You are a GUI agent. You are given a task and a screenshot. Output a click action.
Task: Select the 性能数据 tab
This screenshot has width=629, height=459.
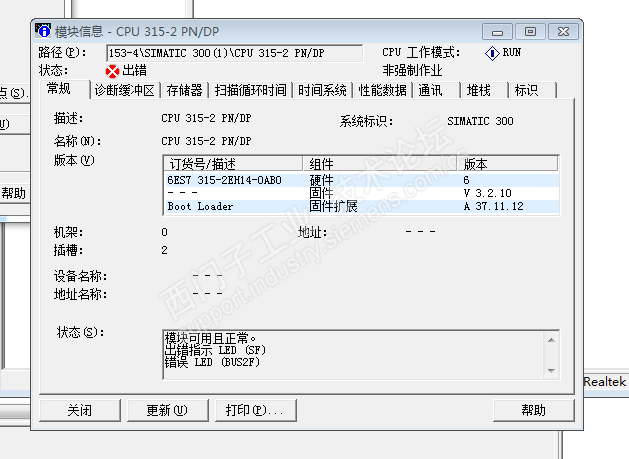382,90
